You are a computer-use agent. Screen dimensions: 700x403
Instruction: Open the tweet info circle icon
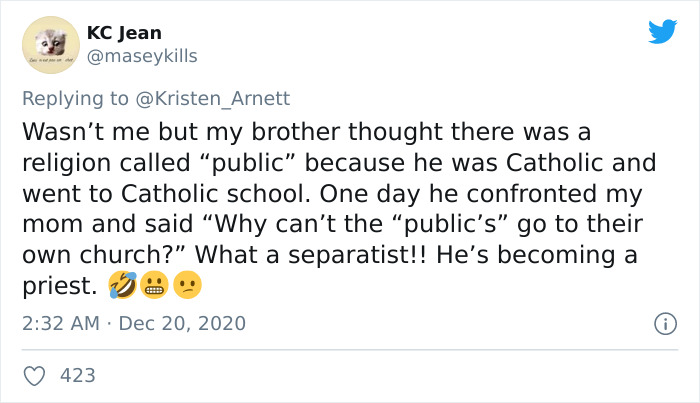click(662, 324)
